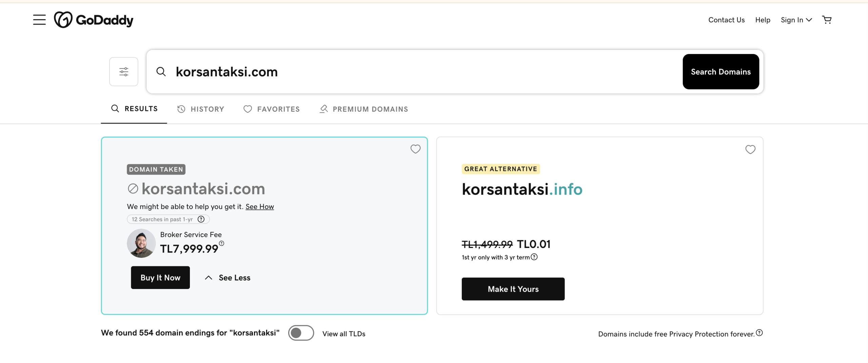
Task: Open the Premium Domains tab
Action: click(x=364, y=109)
